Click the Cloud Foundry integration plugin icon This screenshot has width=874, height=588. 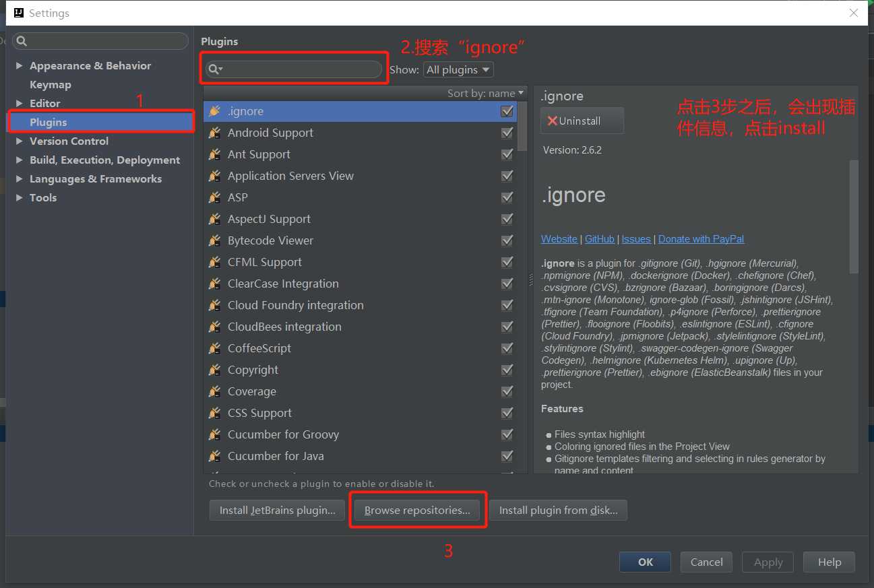click(215, 305)
